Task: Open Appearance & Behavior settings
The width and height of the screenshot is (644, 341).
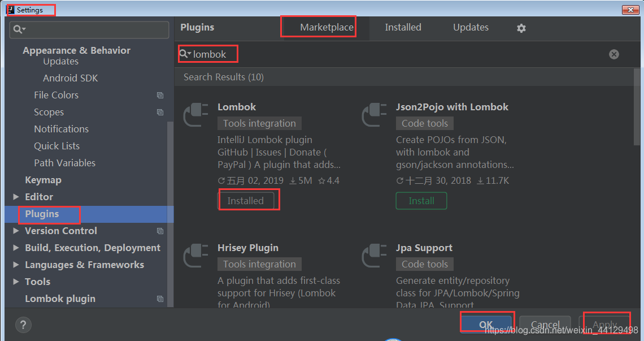Action: [x=76, y=50]
